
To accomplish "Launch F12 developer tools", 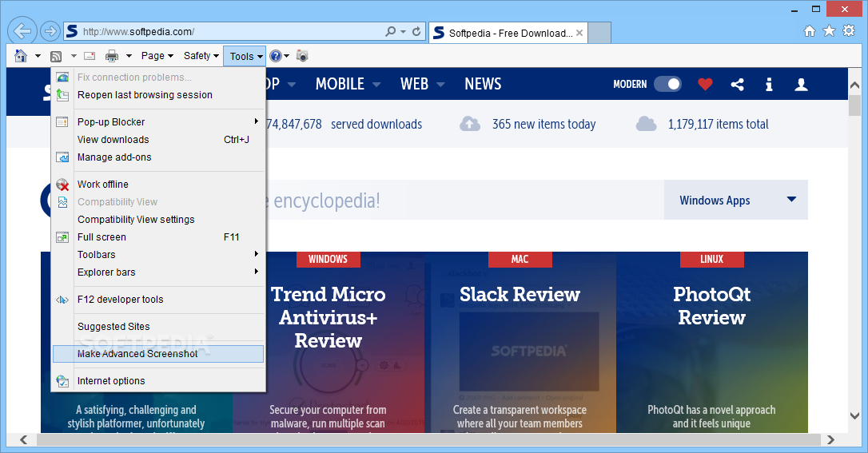I will [158, 300].
